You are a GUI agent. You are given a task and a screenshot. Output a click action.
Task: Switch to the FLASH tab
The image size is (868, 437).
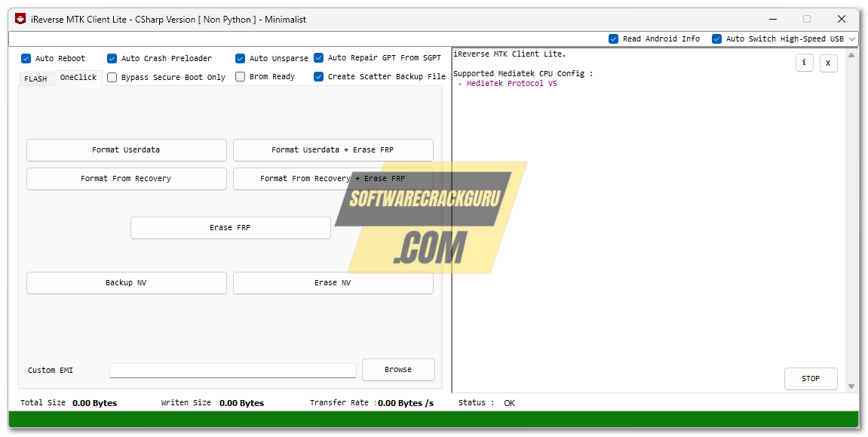[35, 78]
